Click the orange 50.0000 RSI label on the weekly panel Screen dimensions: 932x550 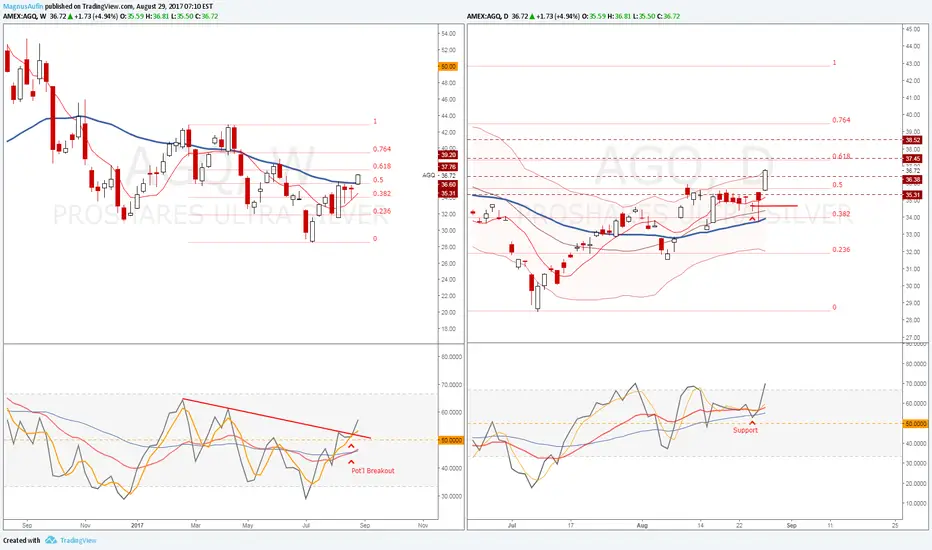point(451,440)
